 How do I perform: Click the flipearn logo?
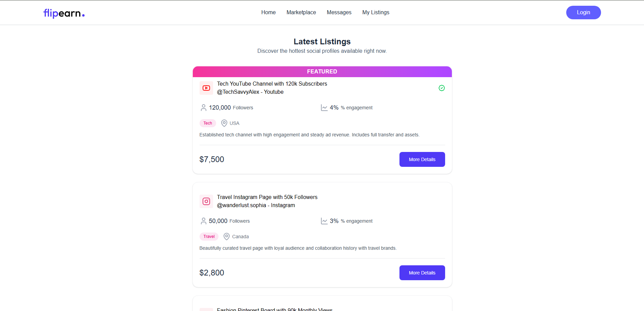click(64, 13)
